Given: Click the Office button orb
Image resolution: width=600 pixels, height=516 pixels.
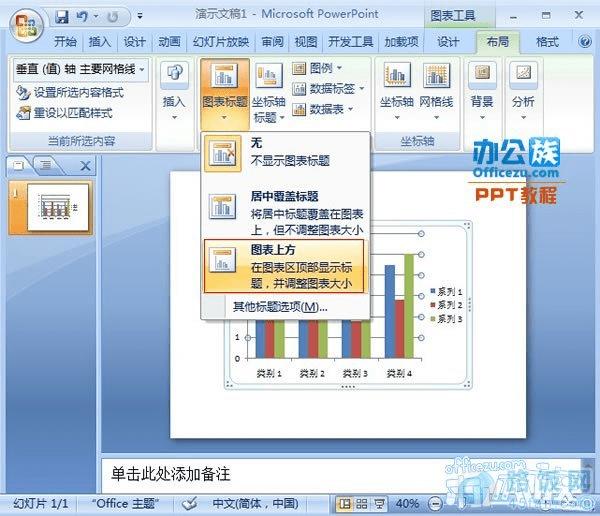Looking at the screenshot, I should pyautogui.click(x=26, y=26).
